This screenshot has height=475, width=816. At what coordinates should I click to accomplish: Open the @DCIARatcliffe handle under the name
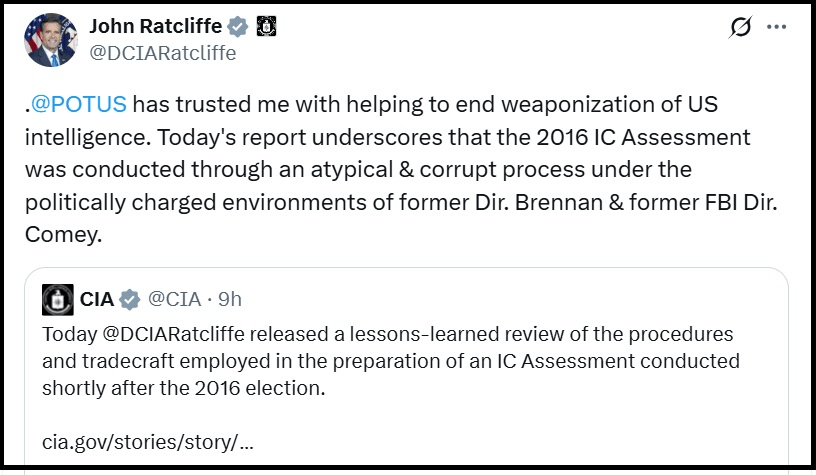coord(163,53)
